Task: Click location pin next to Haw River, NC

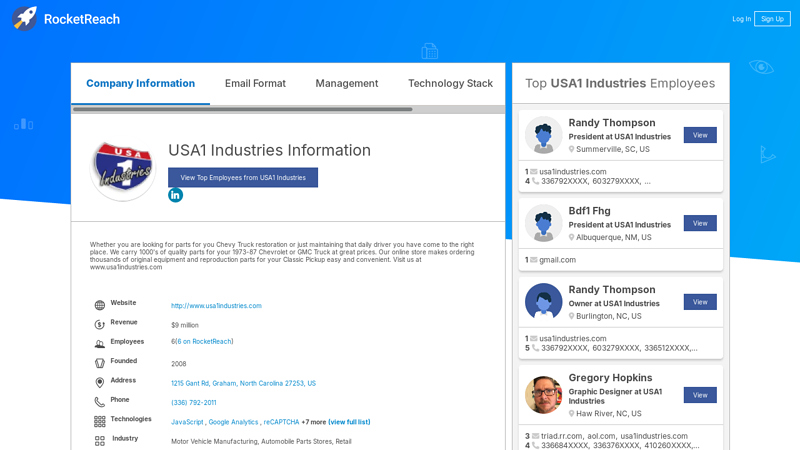Action: (571, 414)
